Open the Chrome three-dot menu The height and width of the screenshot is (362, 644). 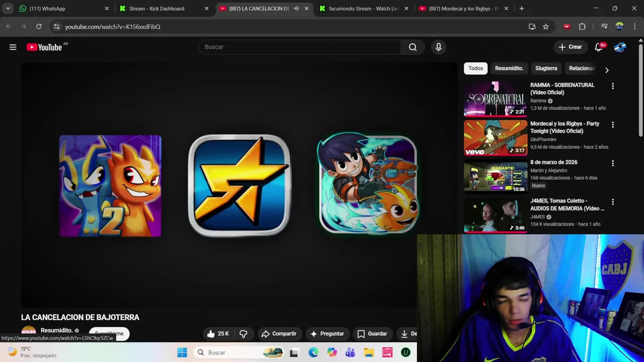pyautogui.click(x=634, y=27)
